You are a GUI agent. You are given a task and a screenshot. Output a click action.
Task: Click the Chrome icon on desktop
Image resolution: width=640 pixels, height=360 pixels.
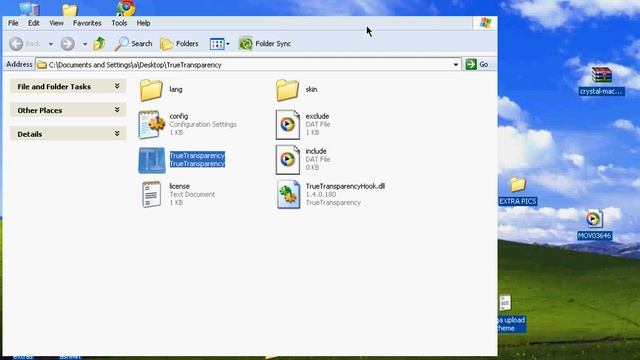[x=126, y=8]
